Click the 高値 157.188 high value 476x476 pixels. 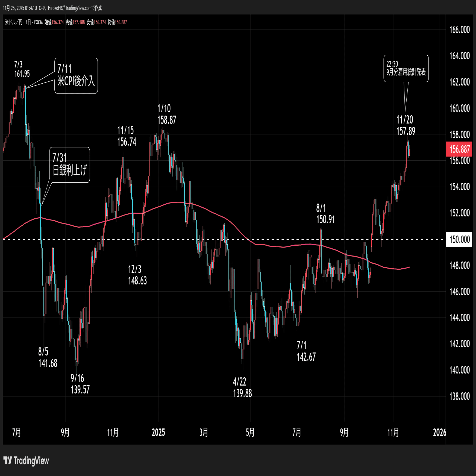coord(75,22)
